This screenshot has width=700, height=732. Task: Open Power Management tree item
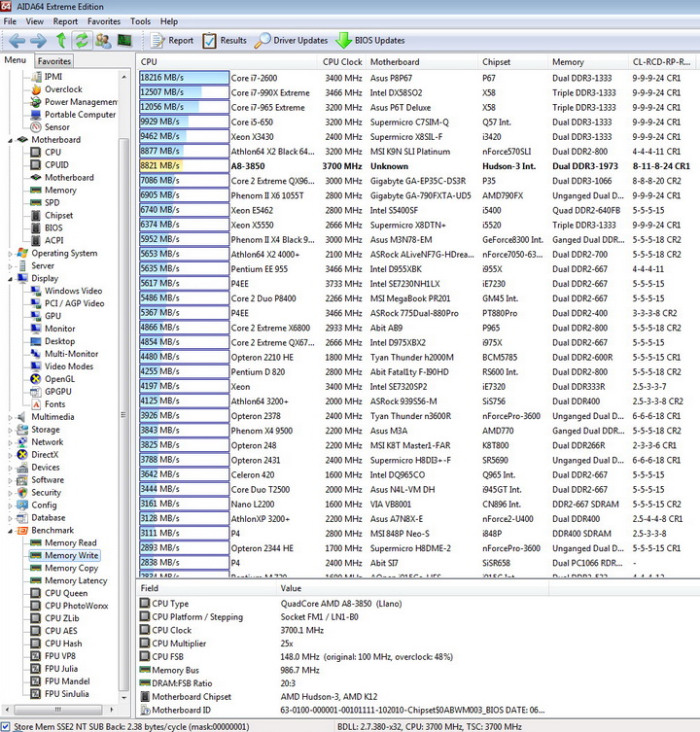pyautogui.click(x=81, y=102)
